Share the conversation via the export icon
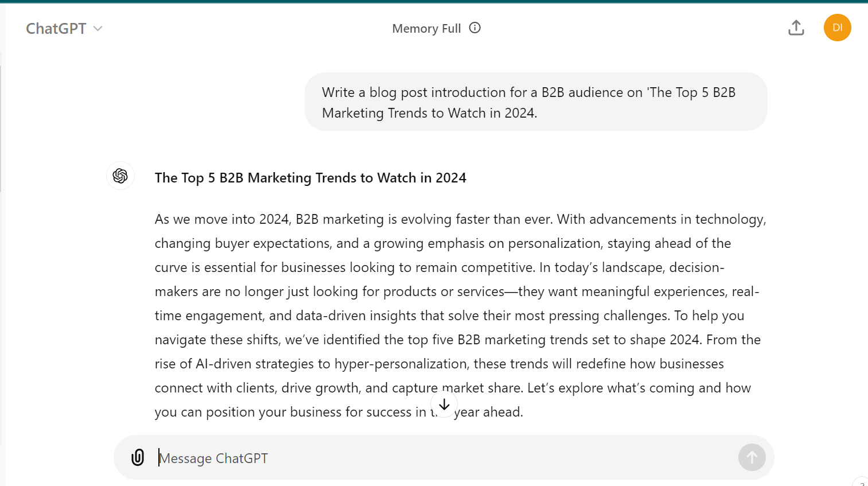This screenshot has height=486, width=868. tap(796, 28)
